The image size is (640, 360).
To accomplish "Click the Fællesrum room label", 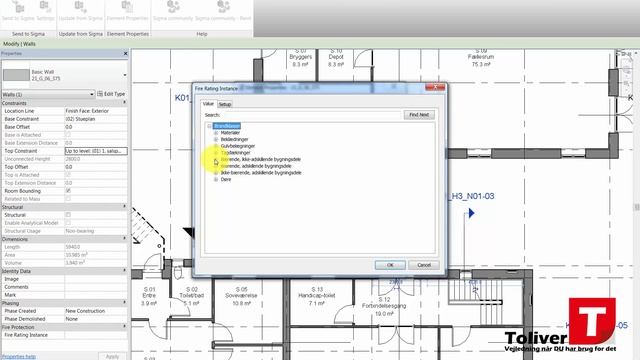I will pos(481,57).
